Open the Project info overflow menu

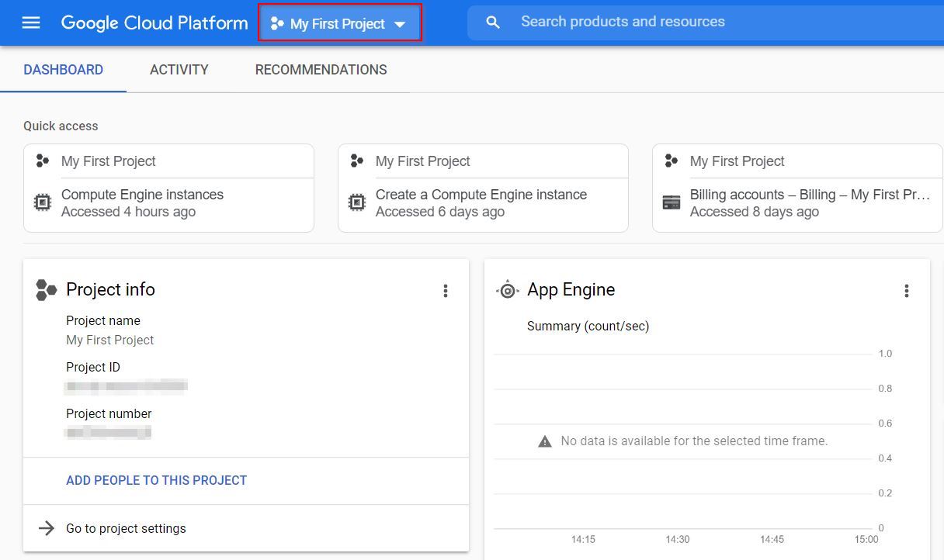click(x=446, y=290)
